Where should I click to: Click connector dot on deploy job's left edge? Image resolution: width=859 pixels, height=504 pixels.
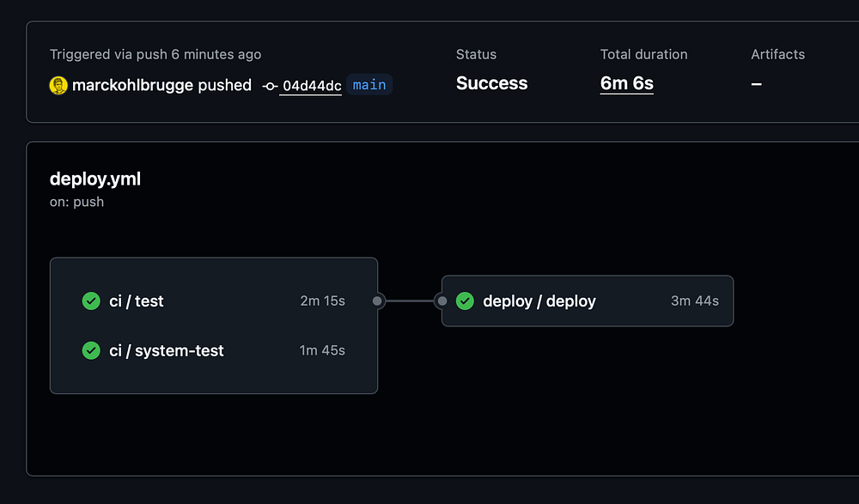pos(442,301)
